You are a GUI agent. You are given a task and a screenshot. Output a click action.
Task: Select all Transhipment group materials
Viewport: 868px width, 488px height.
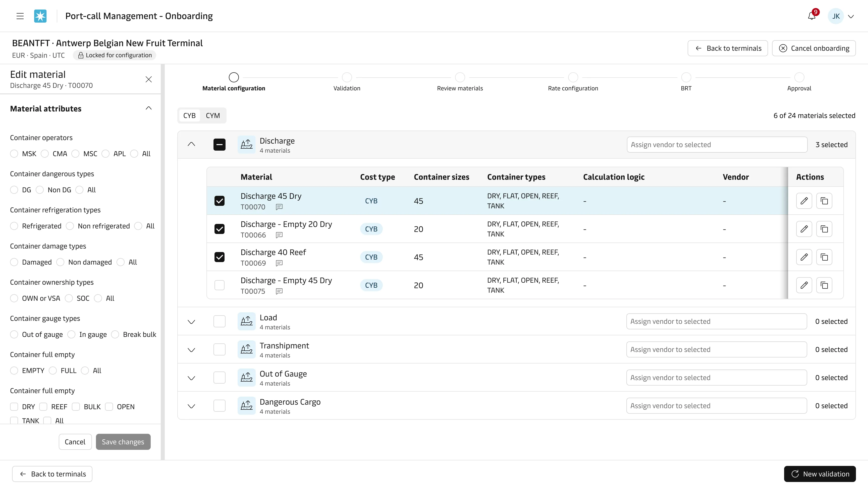219,350
